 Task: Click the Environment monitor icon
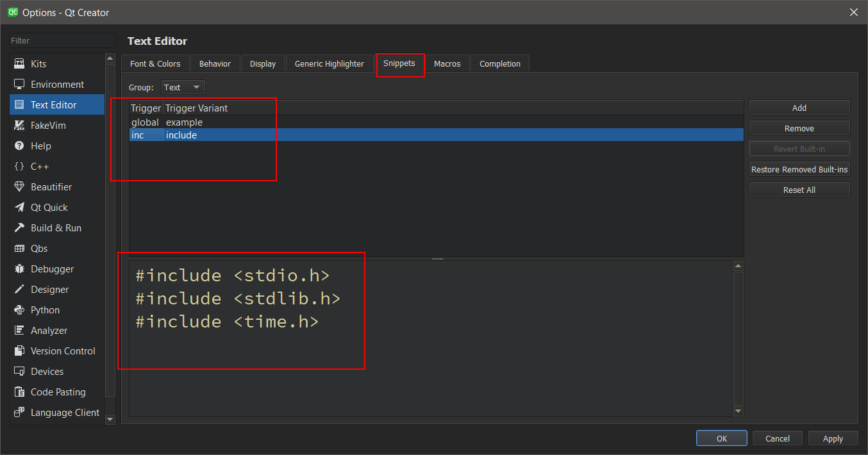(19, 85)
